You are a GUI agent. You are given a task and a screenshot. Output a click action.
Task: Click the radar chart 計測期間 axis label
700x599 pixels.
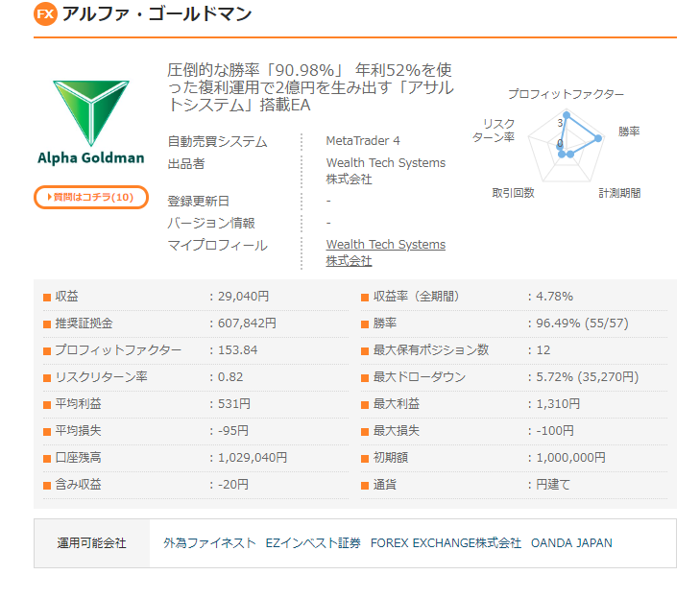[619, 193]
